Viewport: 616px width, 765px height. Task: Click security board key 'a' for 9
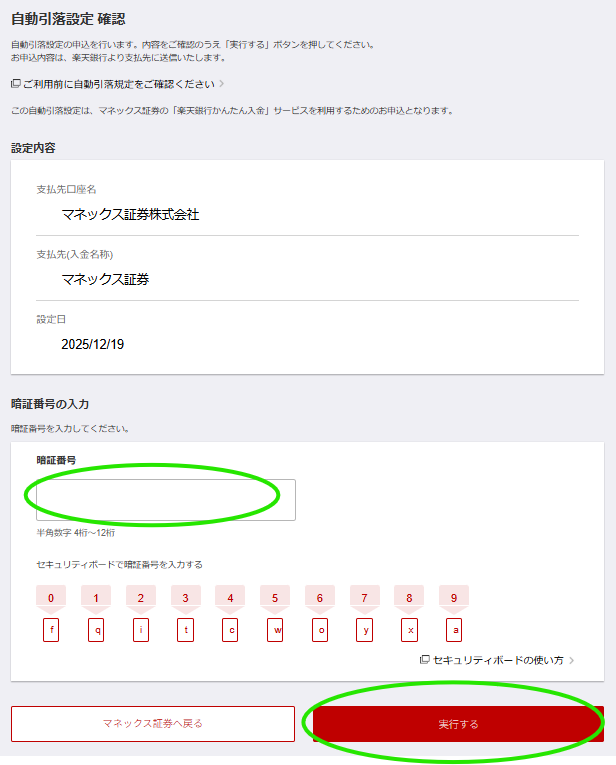tap(454, 630)
